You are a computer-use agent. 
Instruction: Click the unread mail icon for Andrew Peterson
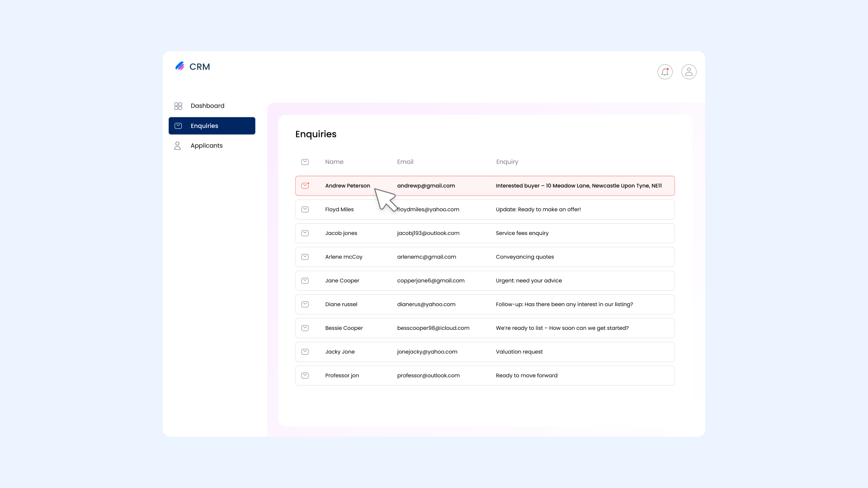[x=305, y=186]
